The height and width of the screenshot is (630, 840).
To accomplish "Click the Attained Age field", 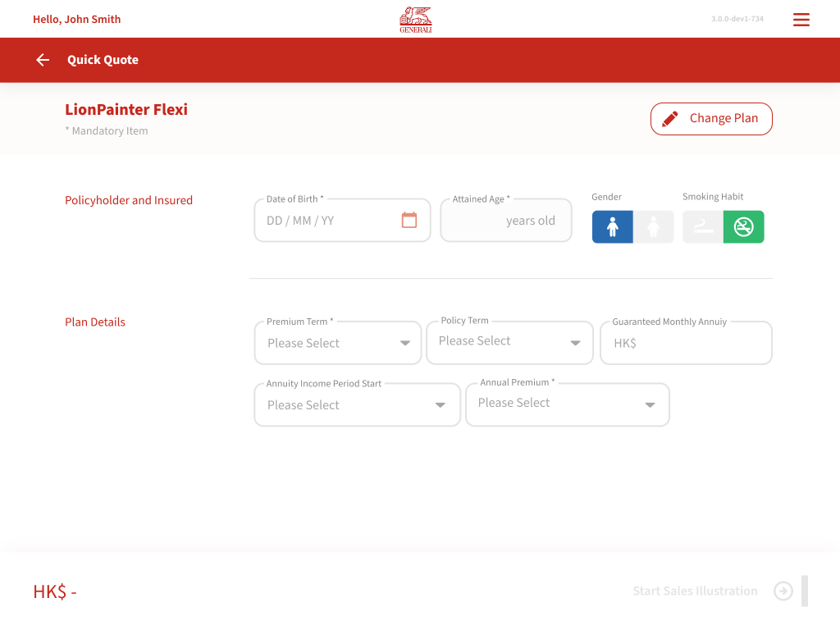I will pos(506,220).
